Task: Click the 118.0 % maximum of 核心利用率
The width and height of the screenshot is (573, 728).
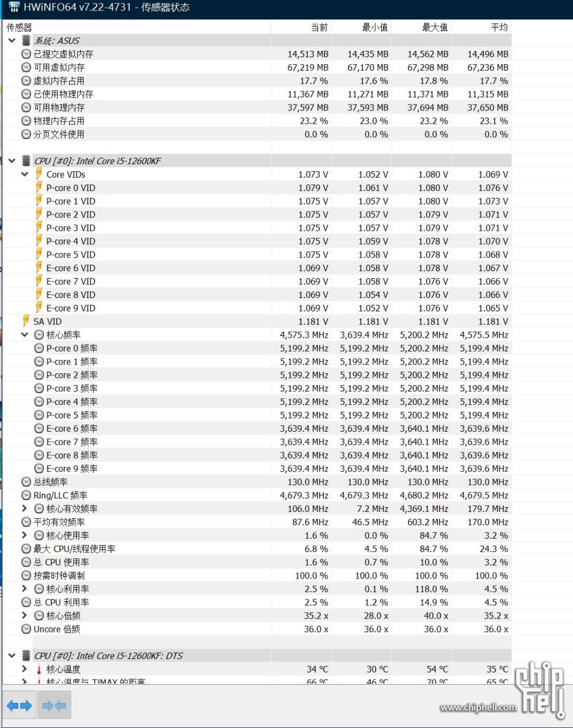Action: (432, 589)
